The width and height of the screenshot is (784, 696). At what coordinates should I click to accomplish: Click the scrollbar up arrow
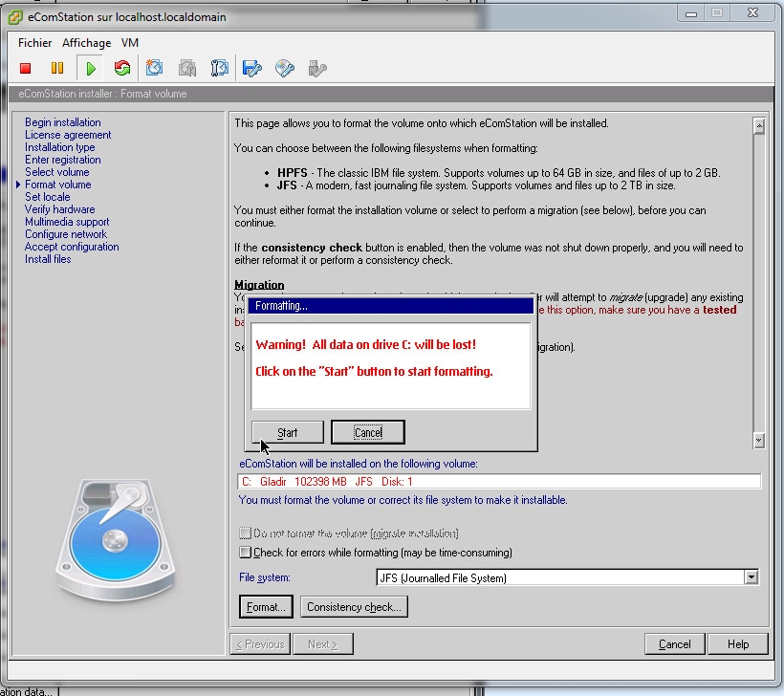(759, 126)
